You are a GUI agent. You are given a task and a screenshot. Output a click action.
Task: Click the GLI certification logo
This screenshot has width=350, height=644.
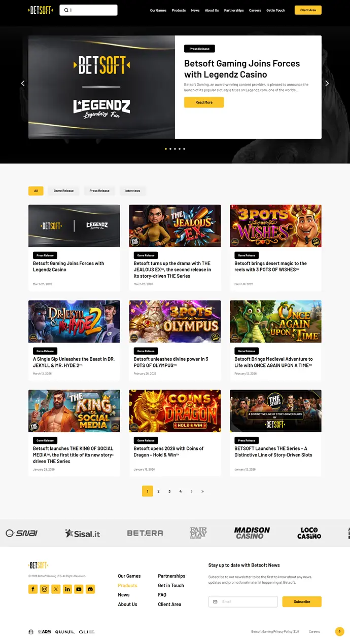[87, 632]
